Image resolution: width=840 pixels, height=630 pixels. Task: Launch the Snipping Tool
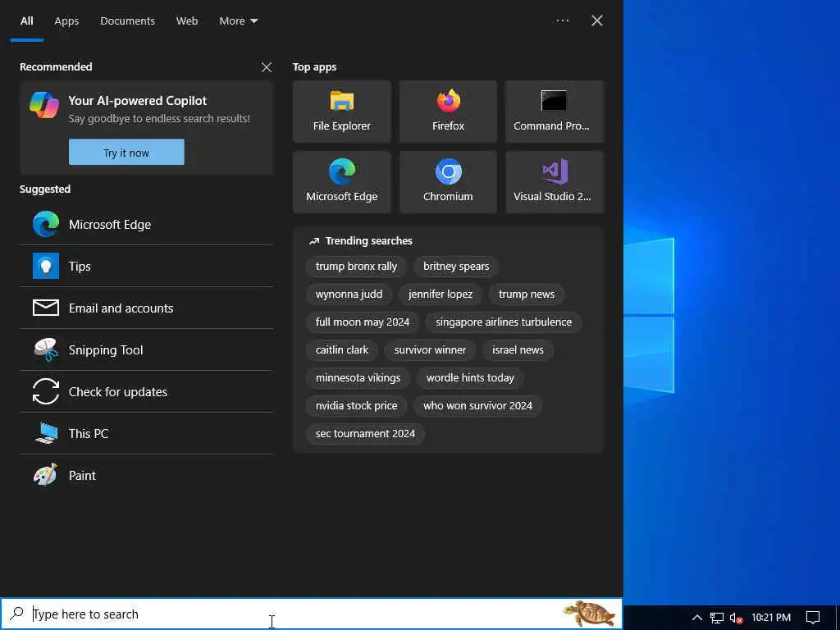pyautogui.click(x=146, y=349)
